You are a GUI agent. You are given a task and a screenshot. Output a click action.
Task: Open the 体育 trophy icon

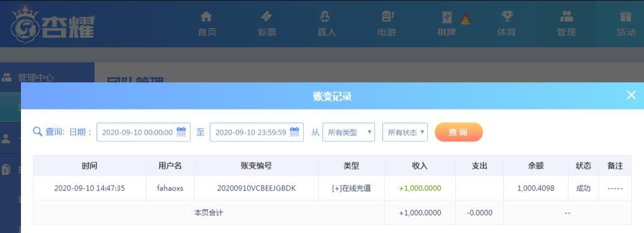507,16
